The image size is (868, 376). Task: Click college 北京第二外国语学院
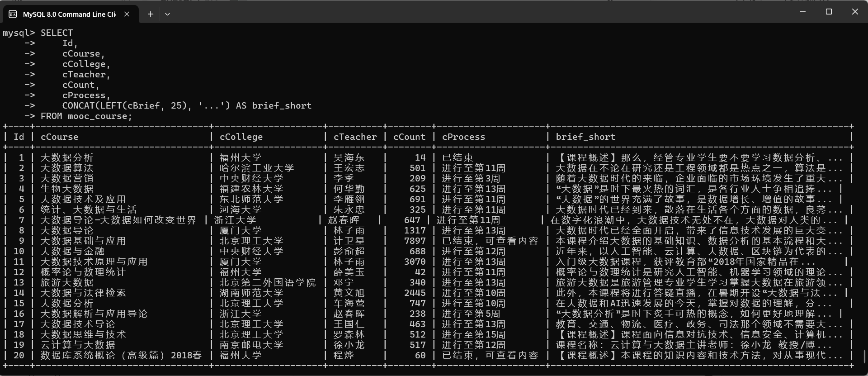pos(268,282)
